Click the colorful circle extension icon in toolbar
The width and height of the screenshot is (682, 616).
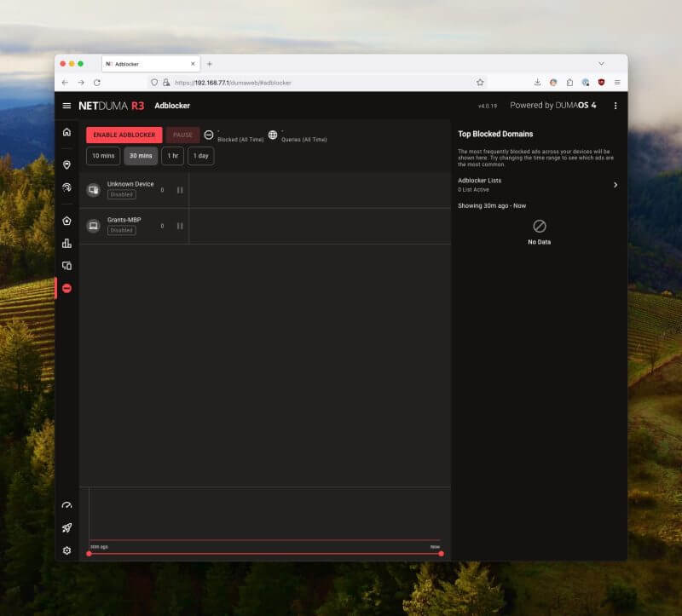coord(553,82)
